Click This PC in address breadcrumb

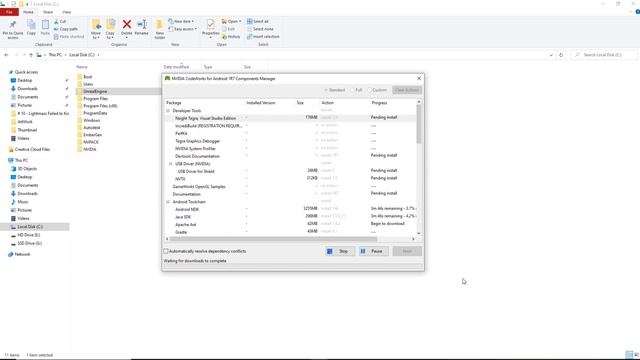tap(55, 55)
